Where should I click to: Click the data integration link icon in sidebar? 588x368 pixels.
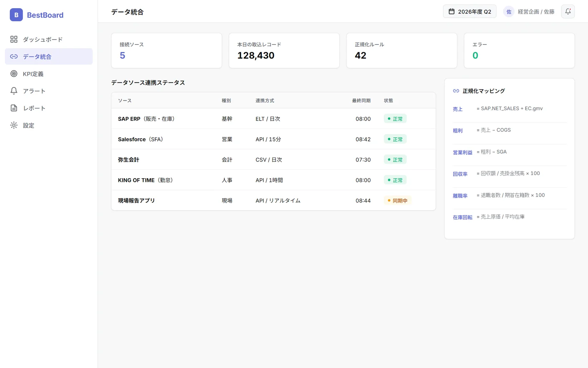click(14, 56)
